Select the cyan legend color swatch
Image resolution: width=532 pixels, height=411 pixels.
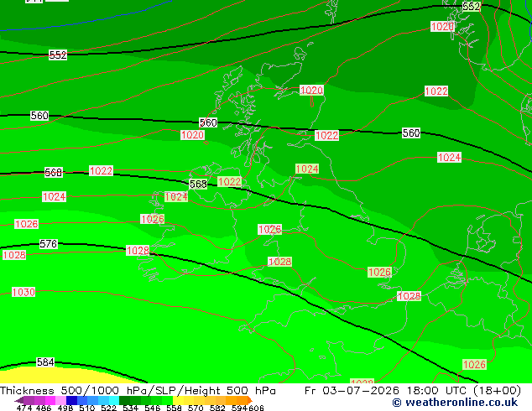(x=114, y=400)
